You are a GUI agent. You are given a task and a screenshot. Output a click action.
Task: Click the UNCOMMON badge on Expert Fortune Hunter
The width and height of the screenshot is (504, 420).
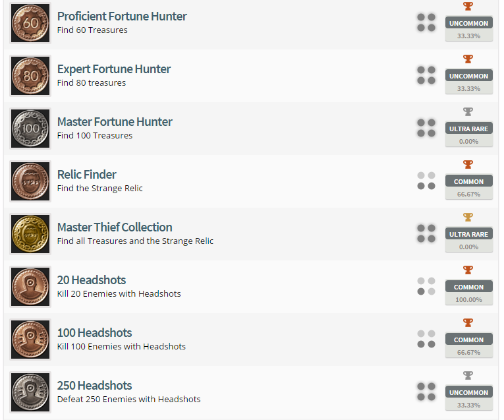[x=468, y=76]
